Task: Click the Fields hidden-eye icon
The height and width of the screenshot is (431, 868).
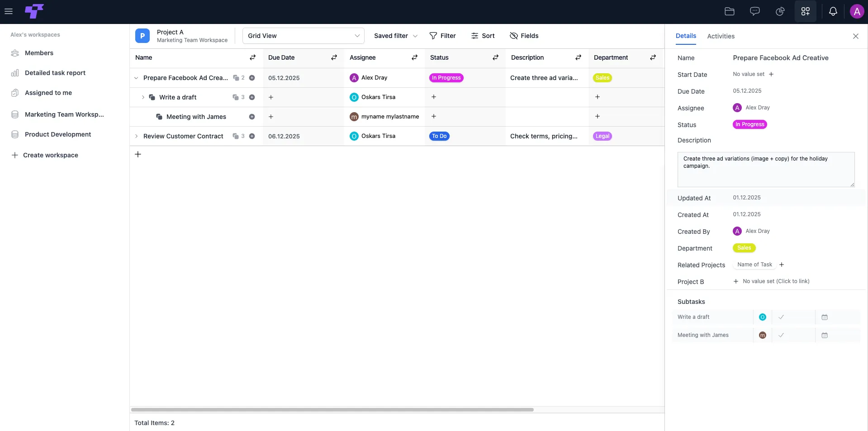Action: click(513, 36)
